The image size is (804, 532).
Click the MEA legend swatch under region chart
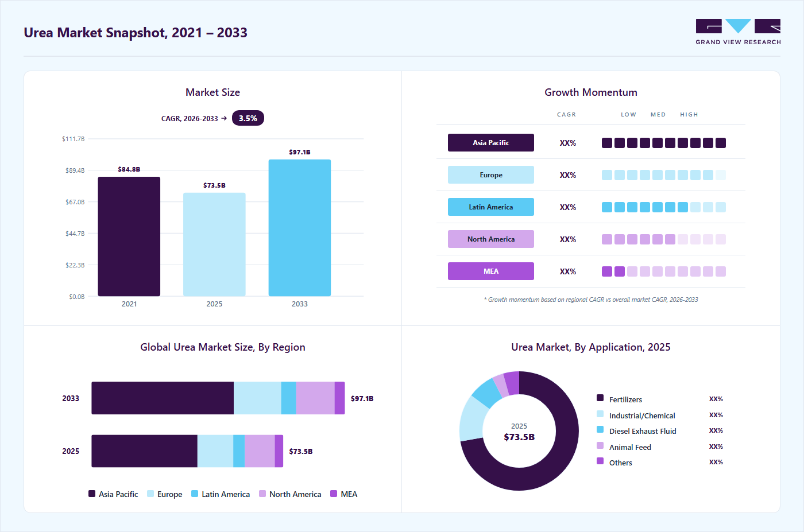click(334, 494)
